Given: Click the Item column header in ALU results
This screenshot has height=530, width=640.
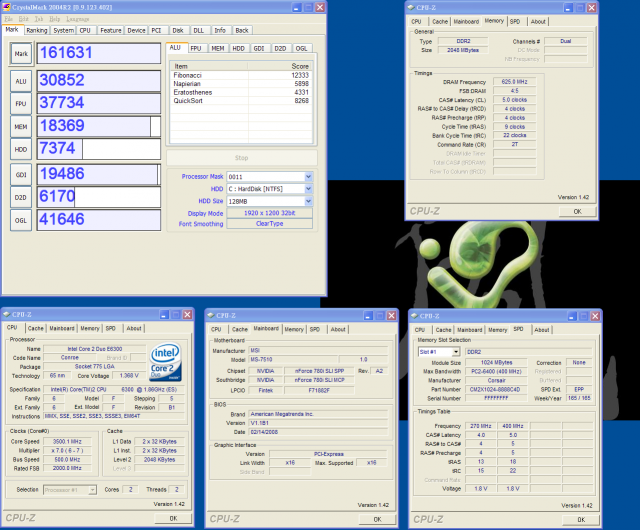Looking at the screenshot, I should pyautogui.click(x=209, y=66).
